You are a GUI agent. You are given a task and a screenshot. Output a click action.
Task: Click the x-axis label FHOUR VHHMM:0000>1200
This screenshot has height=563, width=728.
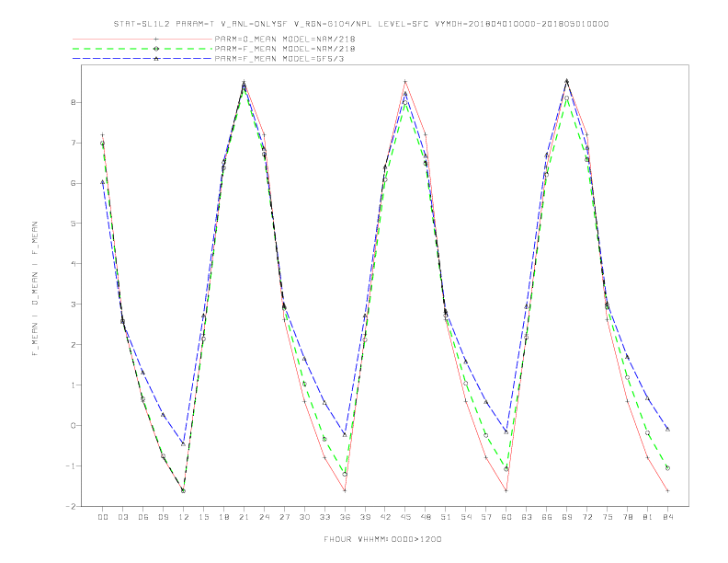pyautogui.click(x=382, y=539)
